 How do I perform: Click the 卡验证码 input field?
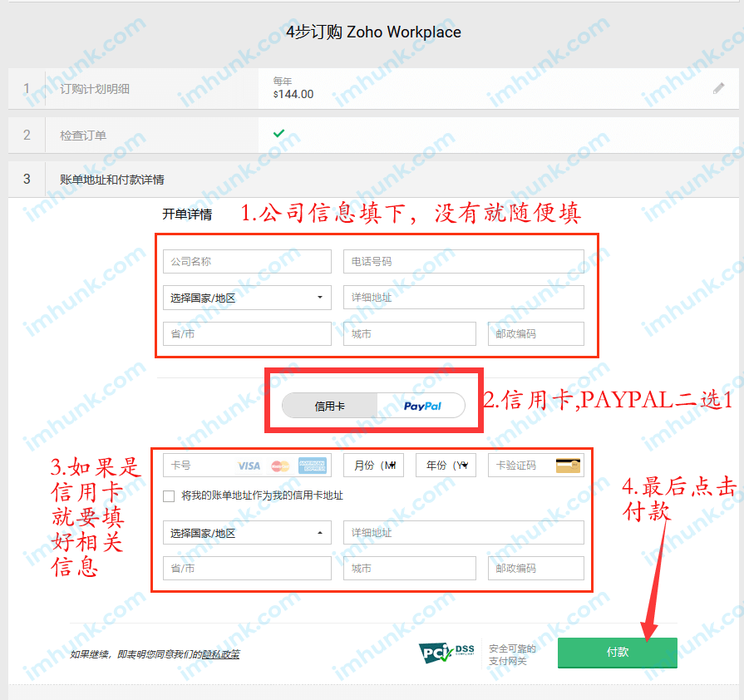tap(535, 465)
